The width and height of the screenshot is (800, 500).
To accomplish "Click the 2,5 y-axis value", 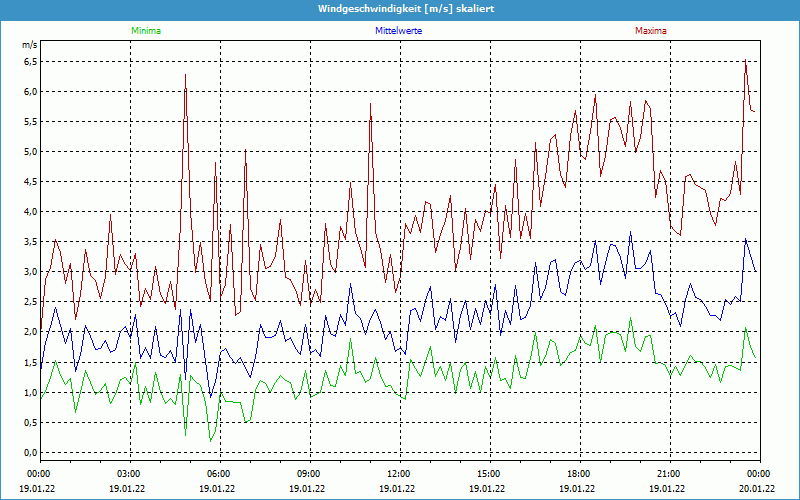I will click(30, 302).
